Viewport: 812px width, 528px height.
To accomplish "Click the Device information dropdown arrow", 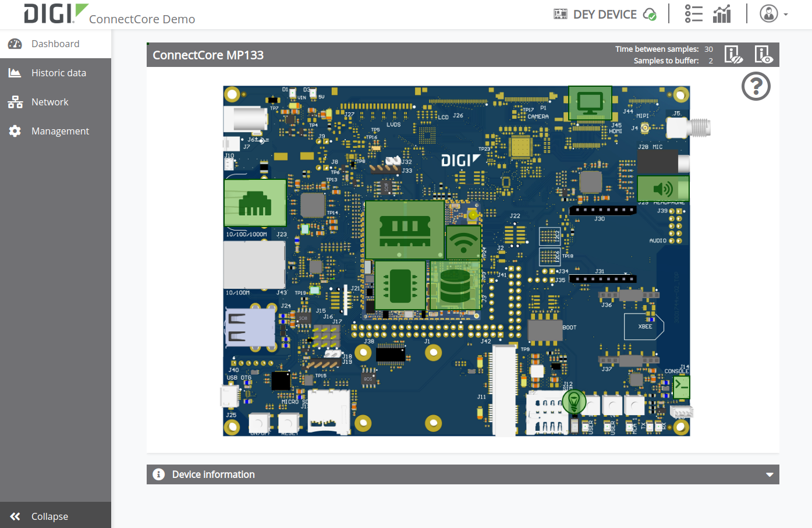I will click(770, 475).
